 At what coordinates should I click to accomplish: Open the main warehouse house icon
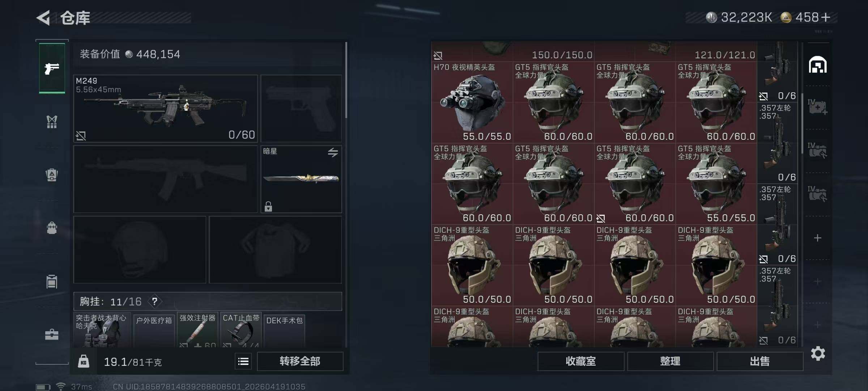(x=818, y=65)
